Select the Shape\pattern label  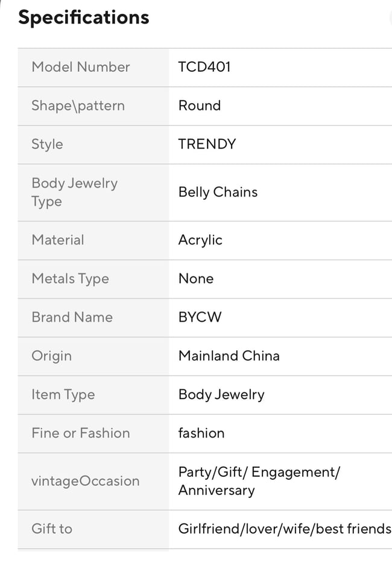(78, 106)
